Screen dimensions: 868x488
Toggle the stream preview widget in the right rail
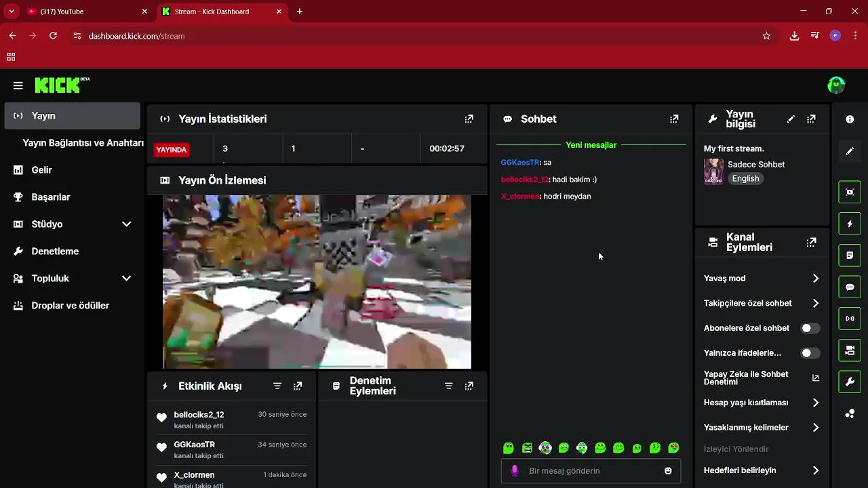pos(850,192)
